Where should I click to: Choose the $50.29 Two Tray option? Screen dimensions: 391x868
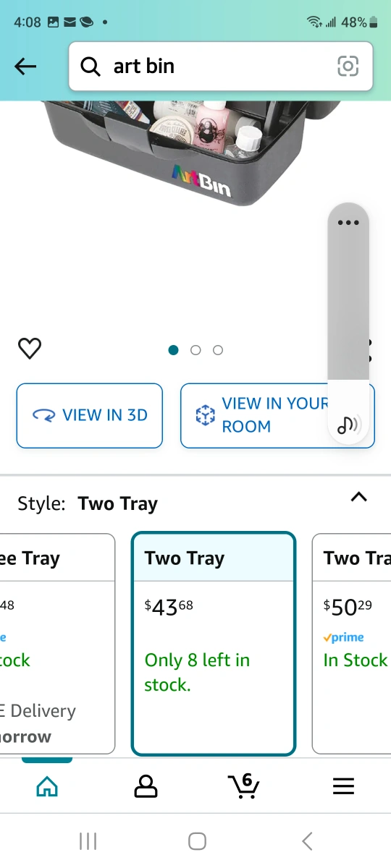[x=352, y=644]
